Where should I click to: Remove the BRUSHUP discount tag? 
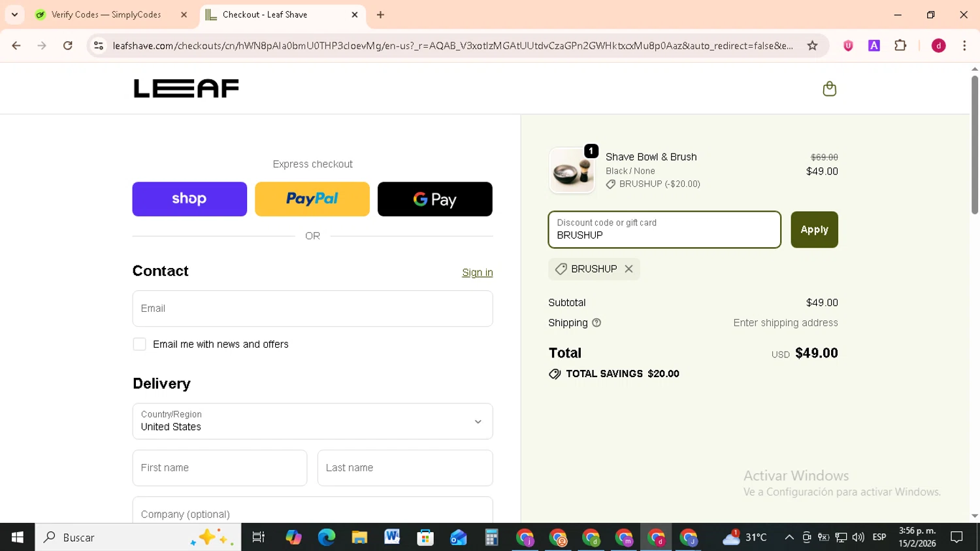tap(629, 269)
